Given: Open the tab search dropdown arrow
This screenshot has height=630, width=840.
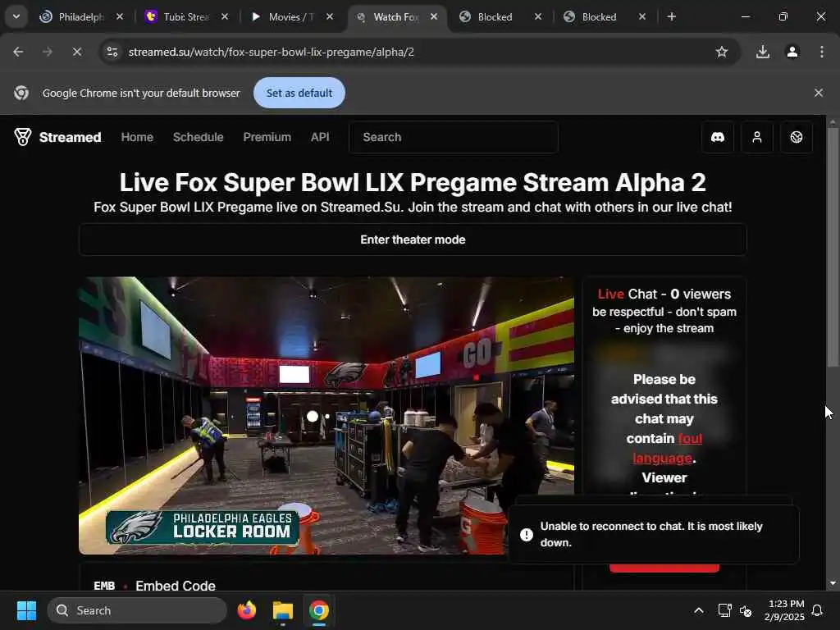Looking at the screenshot, I should [16, 16].
